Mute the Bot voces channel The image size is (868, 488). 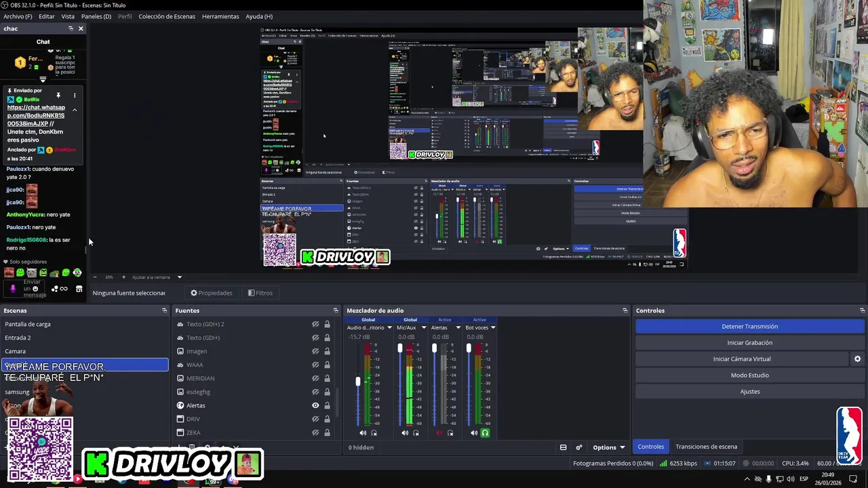coord(474,433)
